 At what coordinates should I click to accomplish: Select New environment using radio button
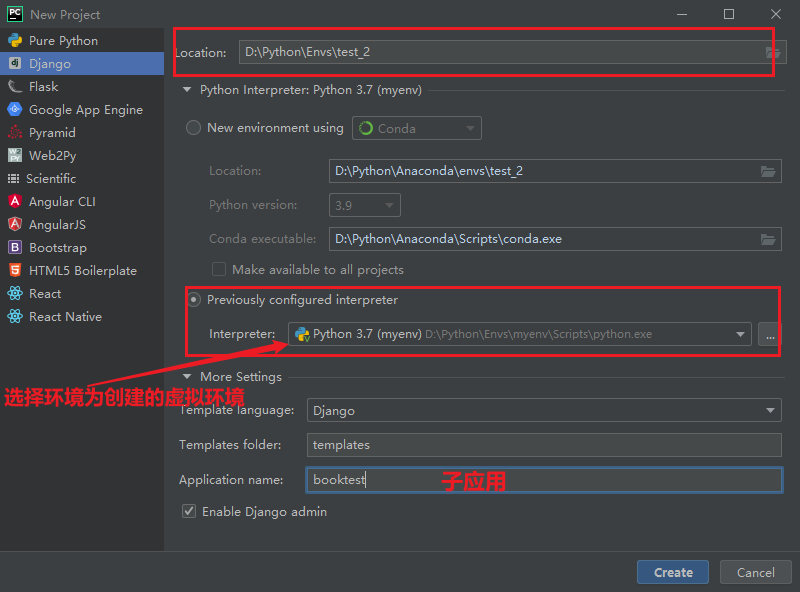click(193, 128)
